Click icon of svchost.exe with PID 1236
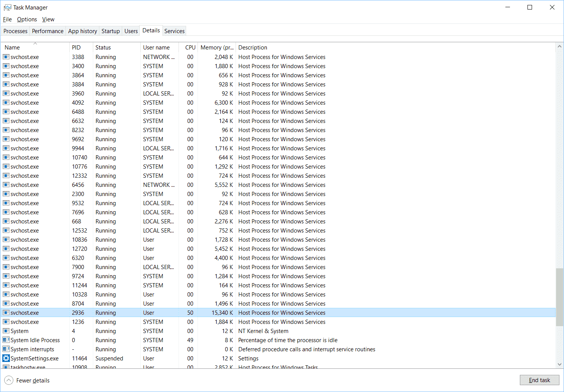The image size is (564, 392). pos(6,322)
